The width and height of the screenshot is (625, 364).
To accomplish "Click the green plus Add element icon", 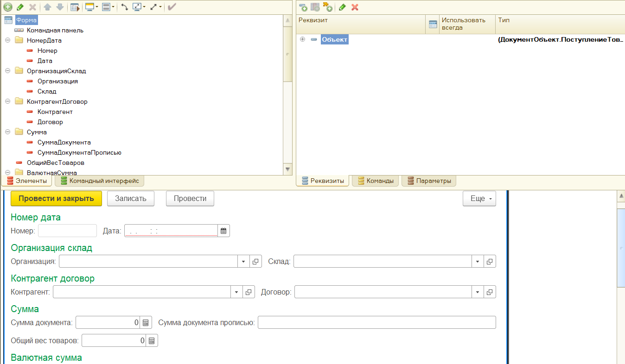I will coord(8,7).
